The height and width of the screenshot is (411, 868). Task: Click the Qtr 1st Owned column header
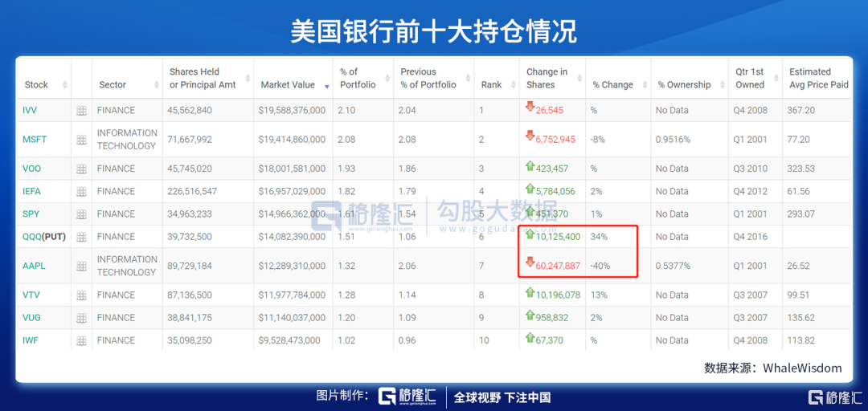[x=750, y=78]
